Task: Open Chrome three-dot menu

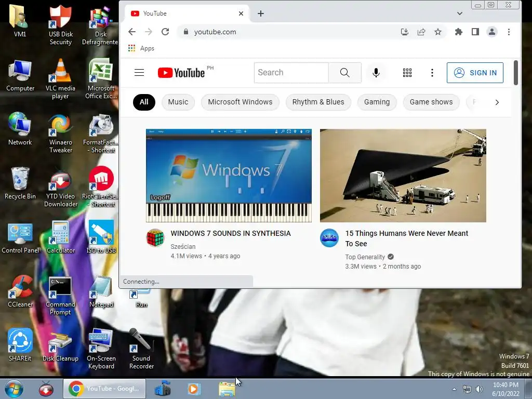Action: [x=509, y=32]
